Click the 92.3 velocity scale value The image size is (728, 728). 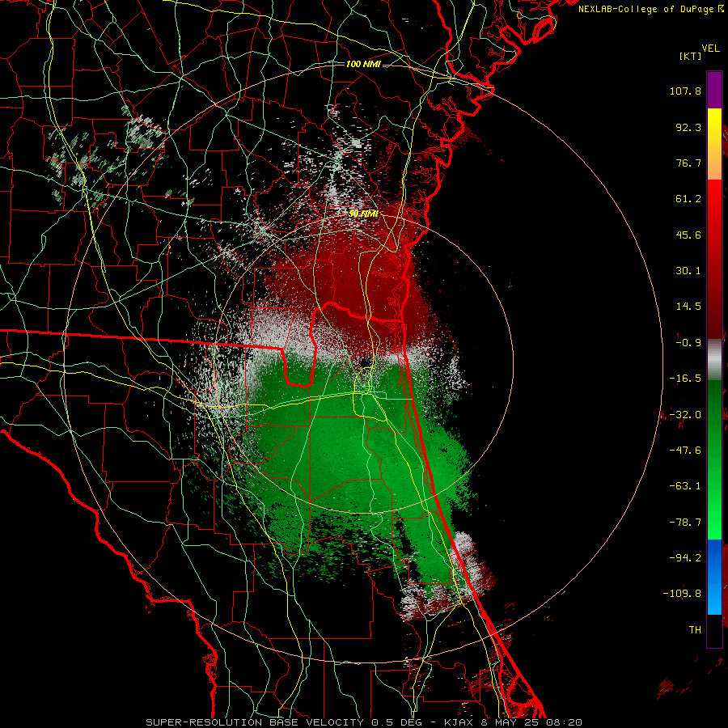tap(688, 127)
